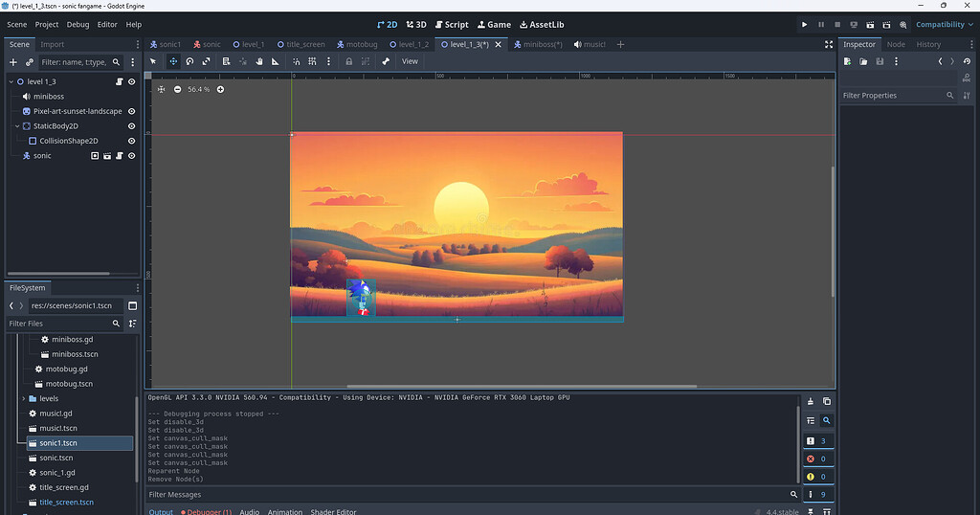Open the Compatibility renderer dropdown
Image resolution: width=980 pixels, height=515 pixels.
pyautogui.click(x=945, y=24)
